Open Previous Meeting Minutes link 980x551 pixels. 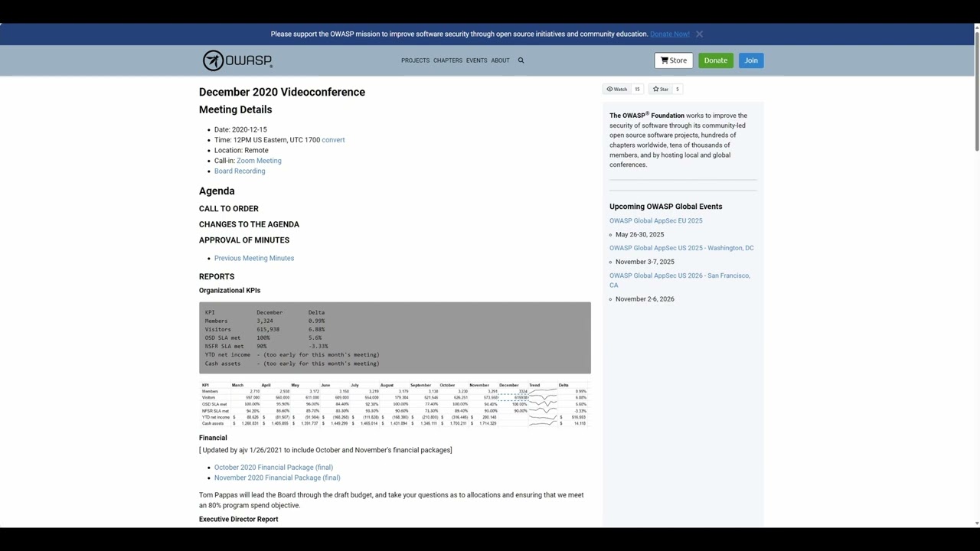[x=254, y=258]
